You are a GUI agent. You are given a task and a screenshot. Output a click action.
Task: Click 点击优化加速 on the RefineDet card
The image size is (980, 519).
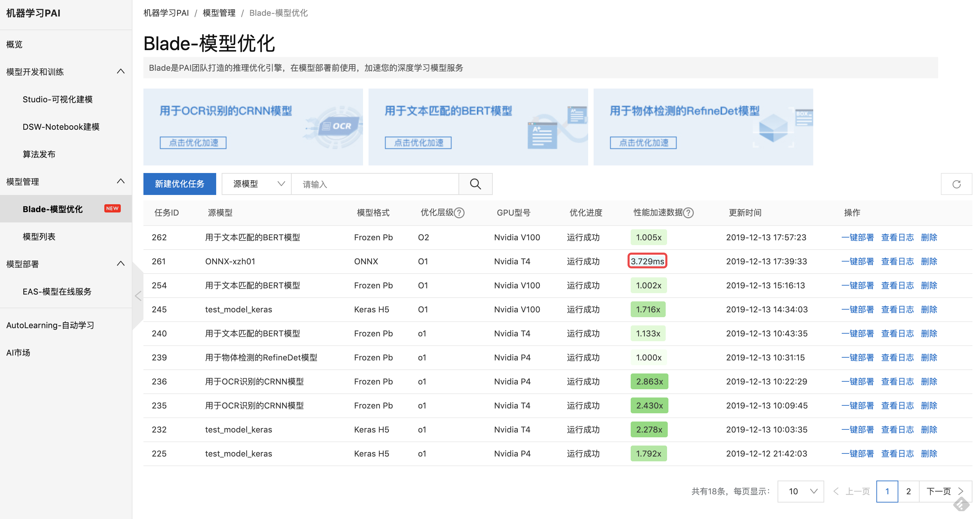(644, 143)
